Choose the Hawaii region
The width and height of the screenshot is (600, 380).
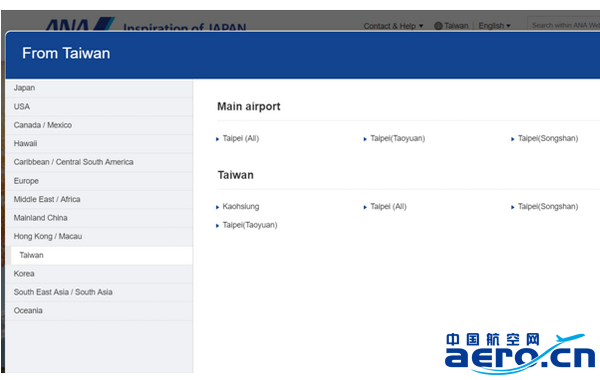(99, 144)
